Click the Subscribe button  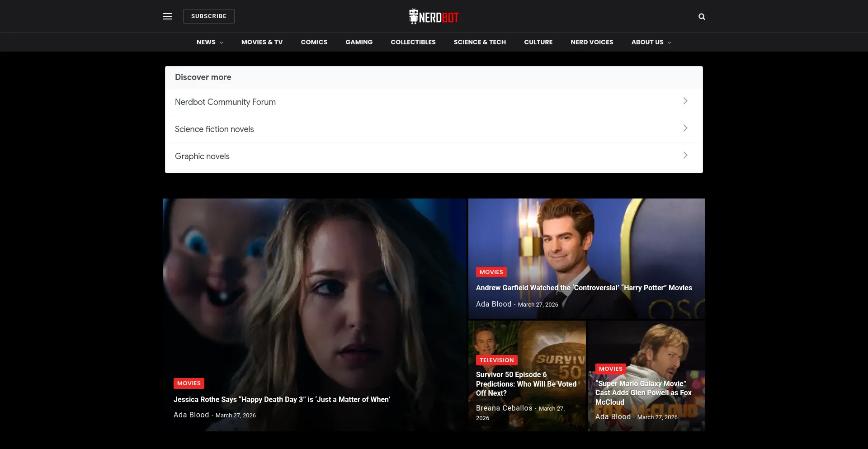[x=209, y=16]
